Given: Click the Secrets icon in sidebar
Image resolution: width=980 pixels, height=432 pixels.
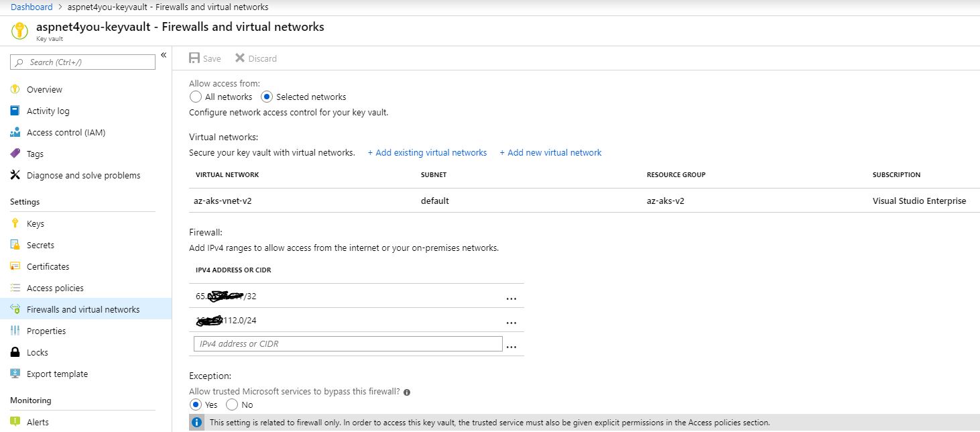Looking at the screenshot, I should pos(15,245).
